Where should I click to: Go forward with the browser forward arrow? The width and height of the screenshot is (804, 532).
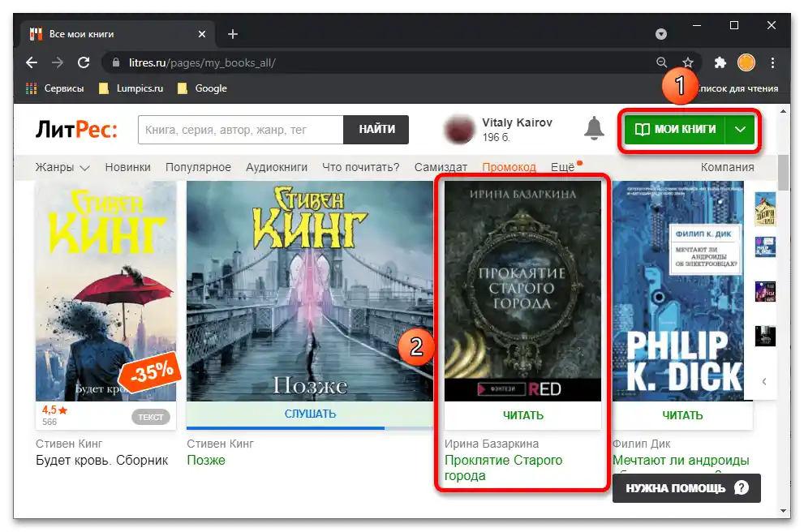(58, 62)
